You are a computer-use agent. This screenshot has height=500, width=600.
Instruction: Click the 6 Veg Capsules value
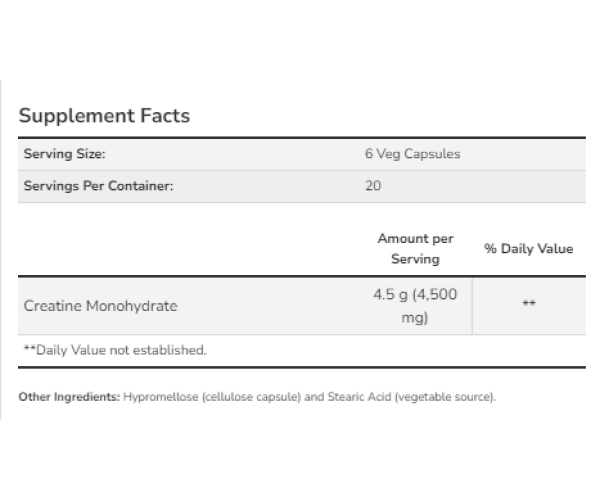pyautogui.click(x=412, y=155)
